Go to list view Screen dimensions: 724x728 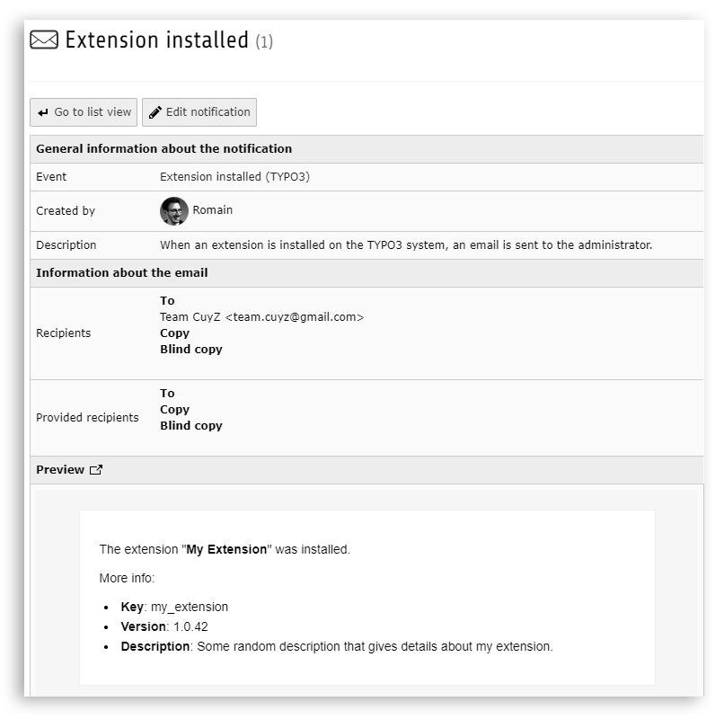pyautogui.click(x=84, y=112)
